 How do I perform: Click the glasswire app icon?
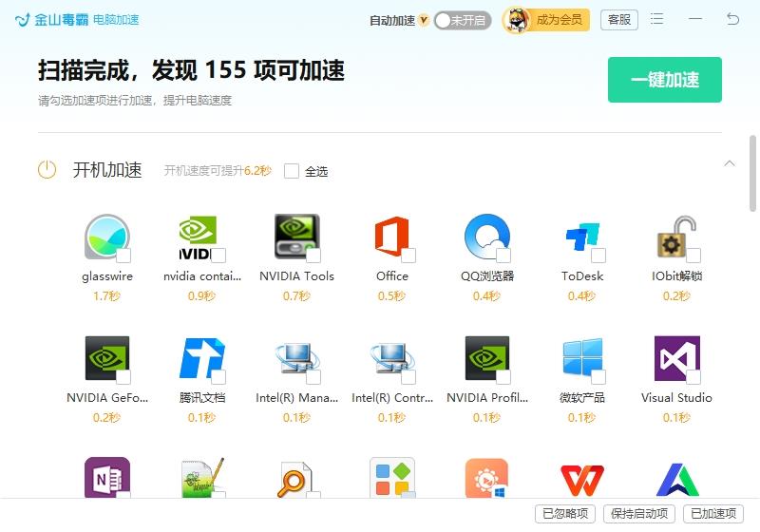[x=107, y=237]
